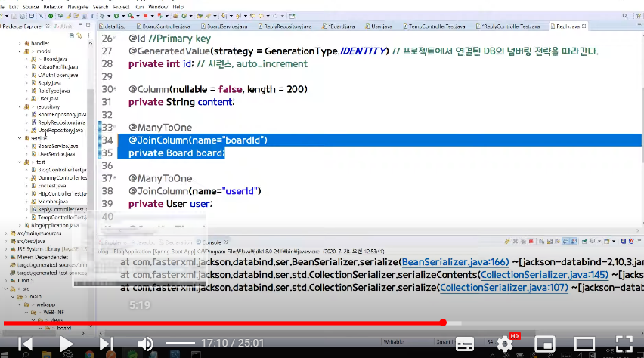Adjust the video volume slider
The image size is (644, 358).
click(x=181, y=343)
